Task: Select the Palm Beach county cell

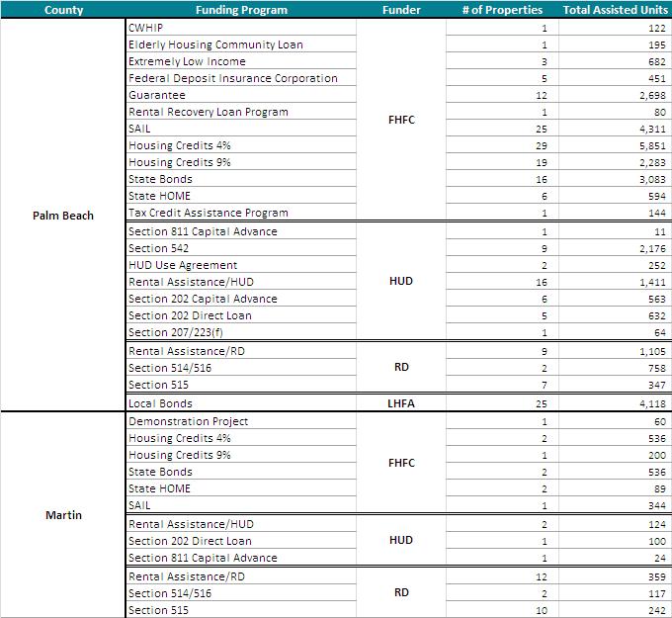Action: tap(63, 216)
